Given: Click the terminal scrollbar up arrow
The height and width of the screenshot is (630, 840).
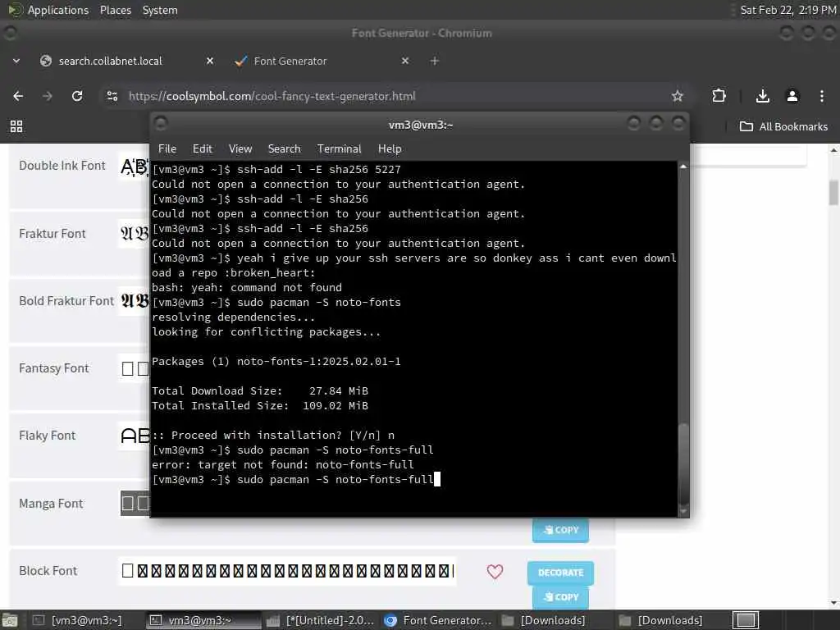Looking at the screenshot, I should click(x=683, y=167).
